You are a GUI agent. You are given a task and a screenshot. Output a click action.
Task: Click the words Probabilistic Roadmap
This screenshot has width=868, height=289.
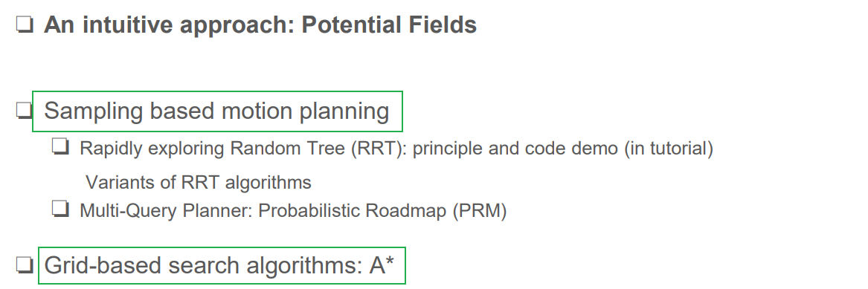click(x=353, y=211)
